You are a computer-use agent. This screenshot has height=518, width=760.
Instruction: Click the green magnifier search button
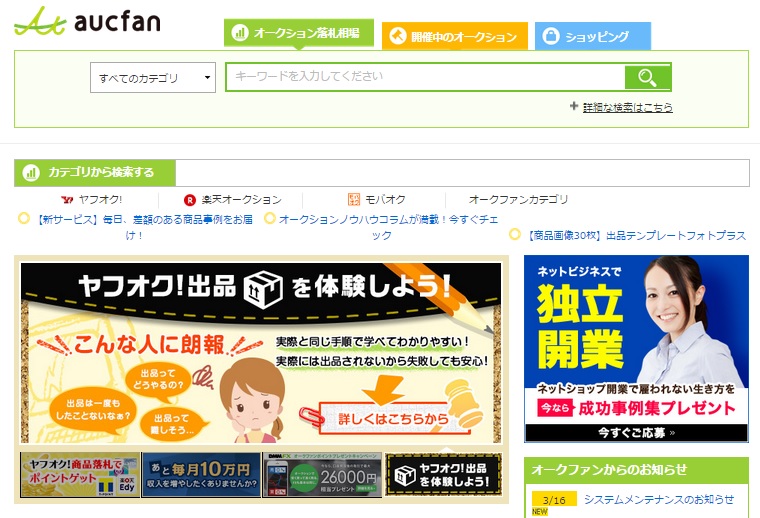pyautogui.click(x=648, y=77)
